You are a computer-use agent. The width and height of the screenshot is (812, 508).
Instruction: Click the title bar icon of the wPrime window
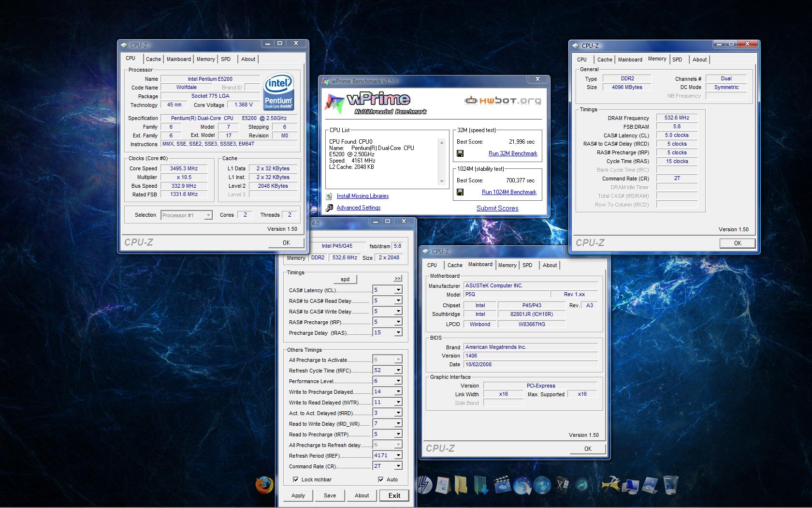(x=326, y=81)
